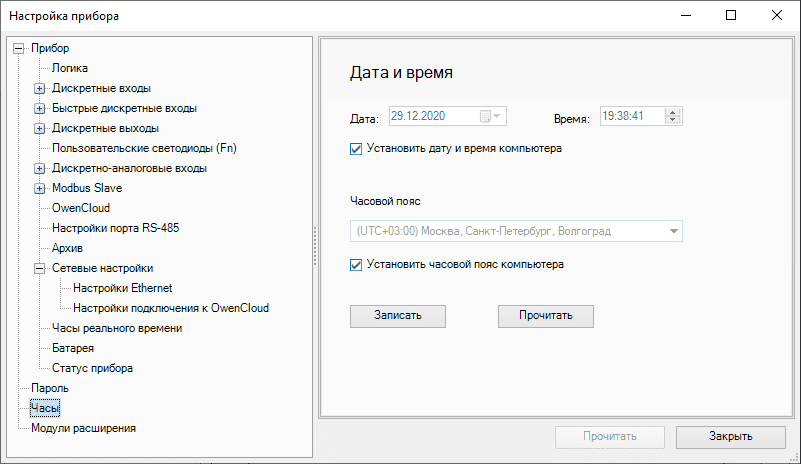Decrease time using the spinner down arrow

[673, 121]
